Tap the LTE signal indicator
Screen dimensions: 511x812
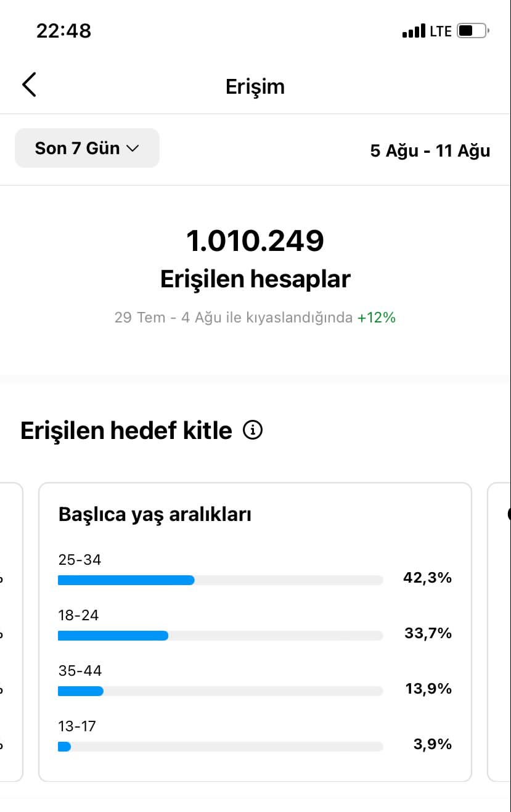pos(441,31)
